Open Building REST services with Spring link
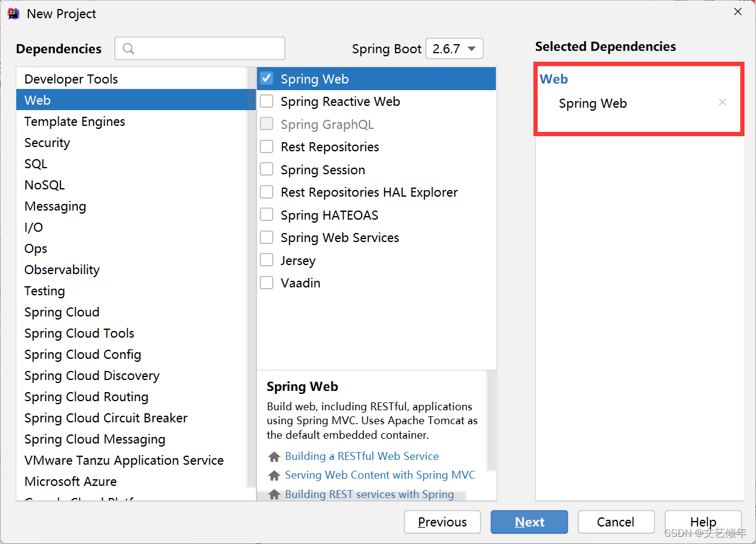The height and width of the screenshot is (544, 756). [x=370, y=494]
